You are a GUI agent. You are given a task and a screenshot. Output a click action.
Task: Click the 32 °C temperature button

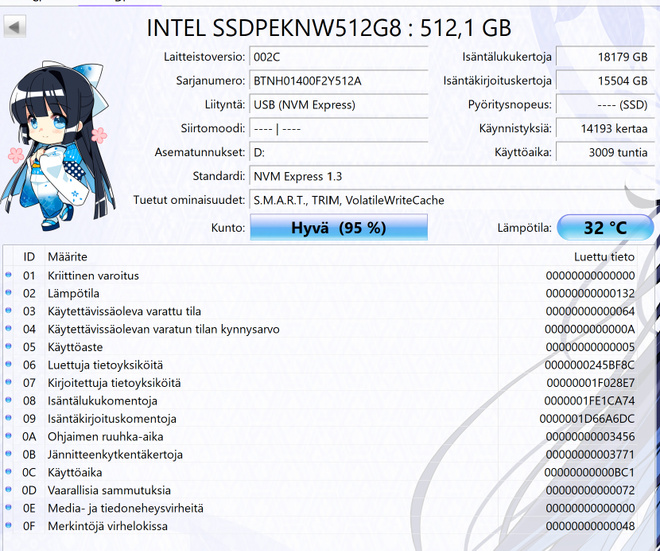click(x=605, y=228)
